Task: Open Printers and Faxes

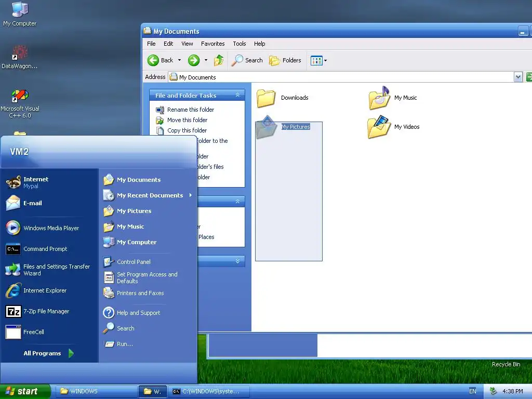Action: tap(134, 293)
